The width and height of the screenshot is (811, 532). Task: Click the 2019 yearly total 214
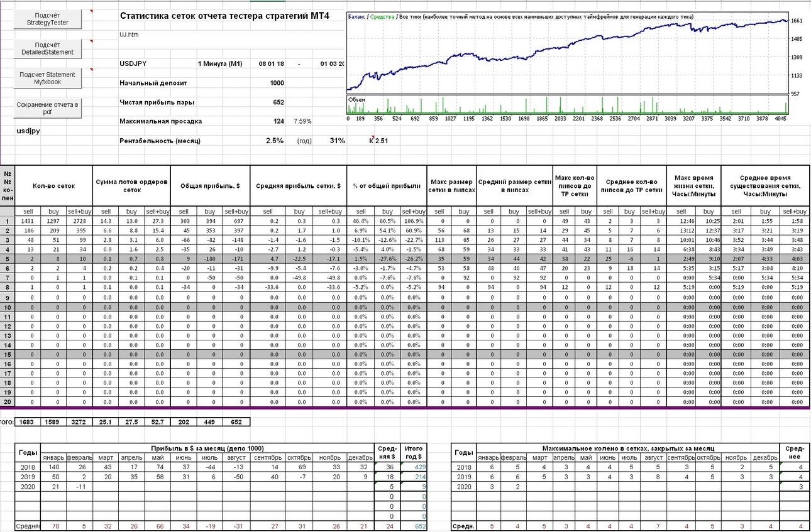point(414,477)
